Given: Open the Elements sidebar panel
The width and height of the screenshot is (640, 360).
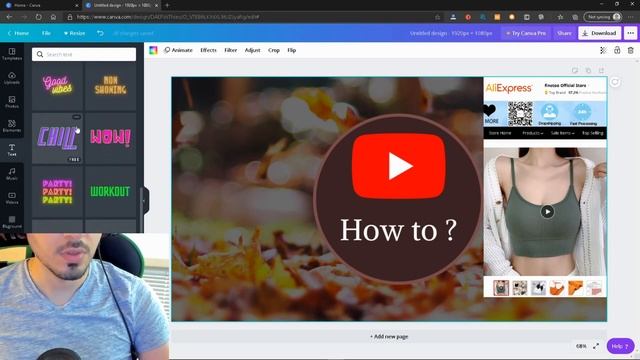Looking at the screenshot, I should click(x=12, y=126).
